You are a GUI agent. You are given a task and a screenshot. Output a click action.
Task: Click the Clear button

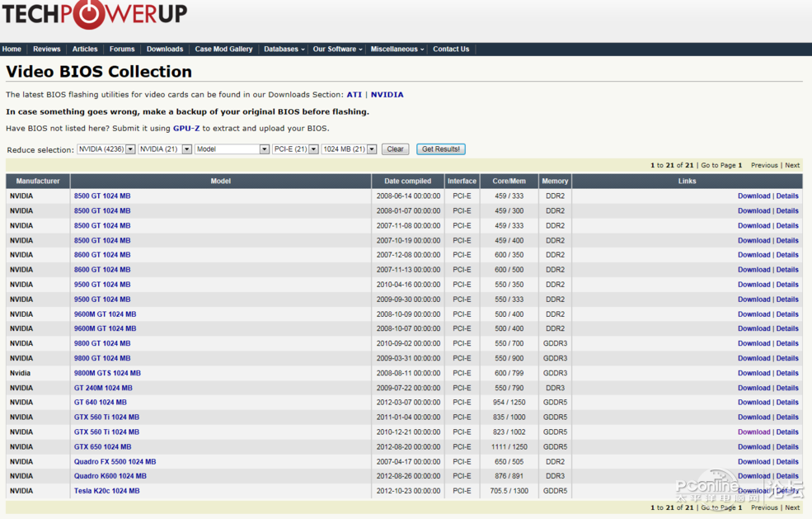click(x=395, y=149)
